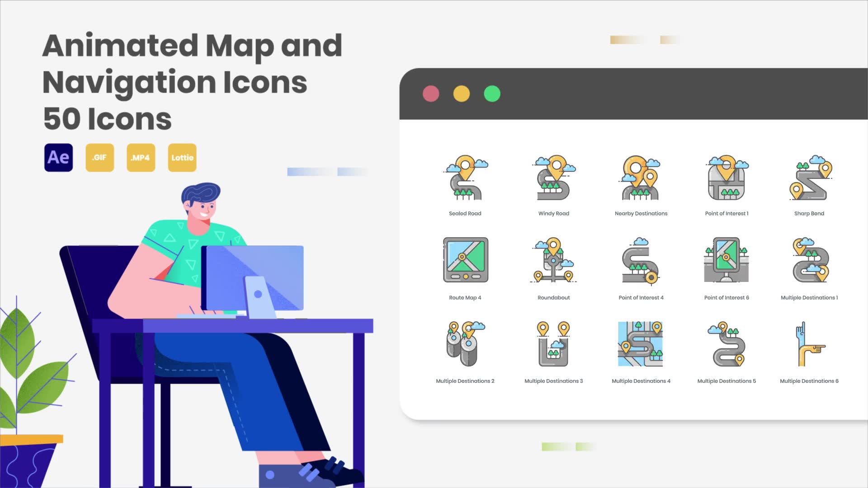This screenshot has width=868, height=488.
Task: Click the .GIF format toggle badge
Action: (x=99, y=157)
